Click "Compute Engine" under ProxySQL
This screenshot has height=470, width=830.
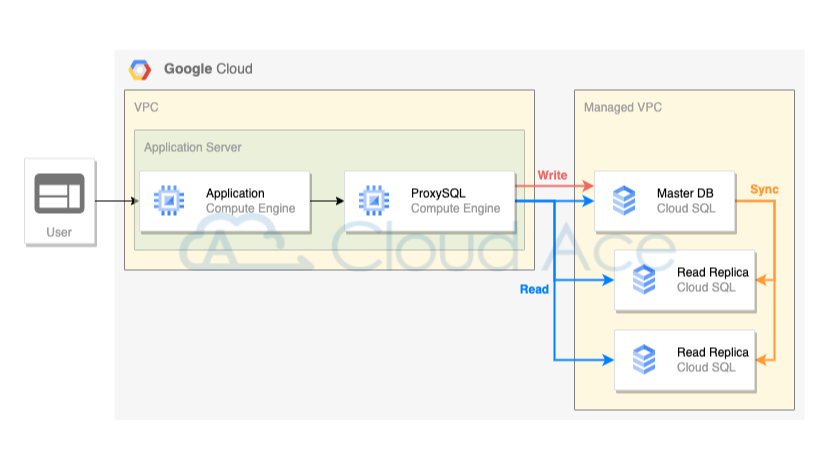455,209
